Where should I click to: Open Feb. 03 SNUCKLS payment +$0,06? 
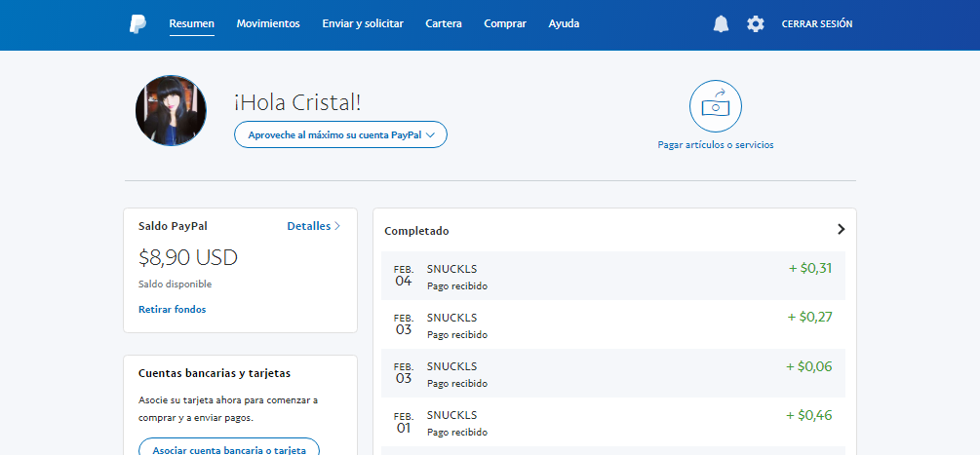613,373
